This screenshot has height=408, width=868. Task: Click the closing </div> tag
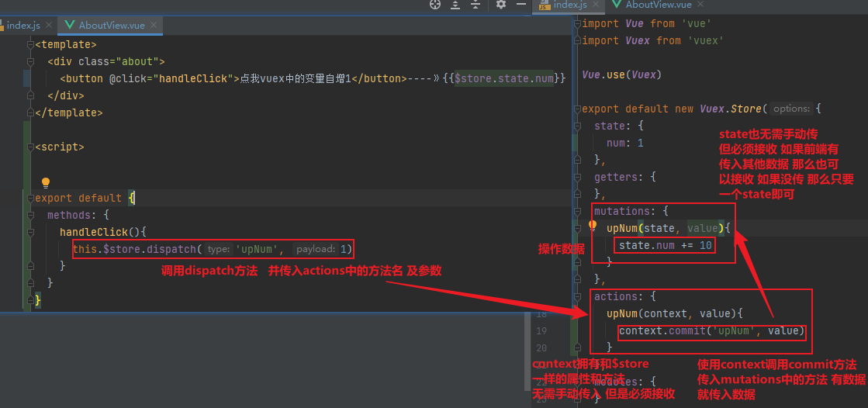tap(66, 95)
